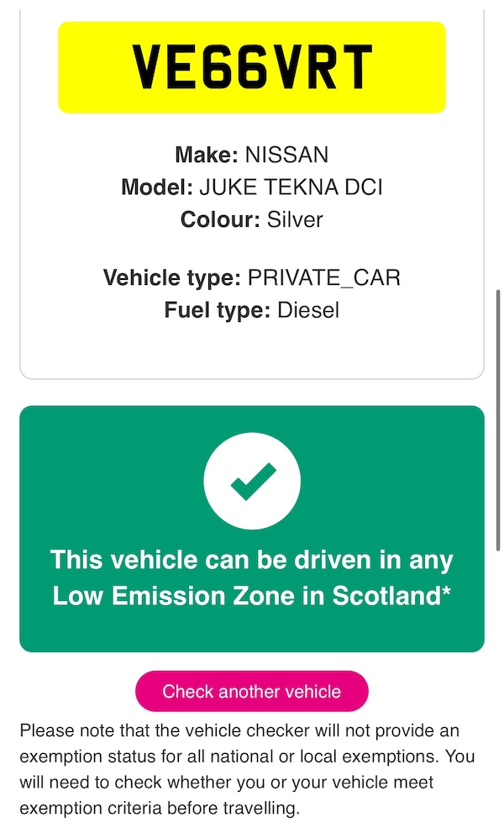Click the bold Model: label

pyautogui.click(x=157, y=187)
